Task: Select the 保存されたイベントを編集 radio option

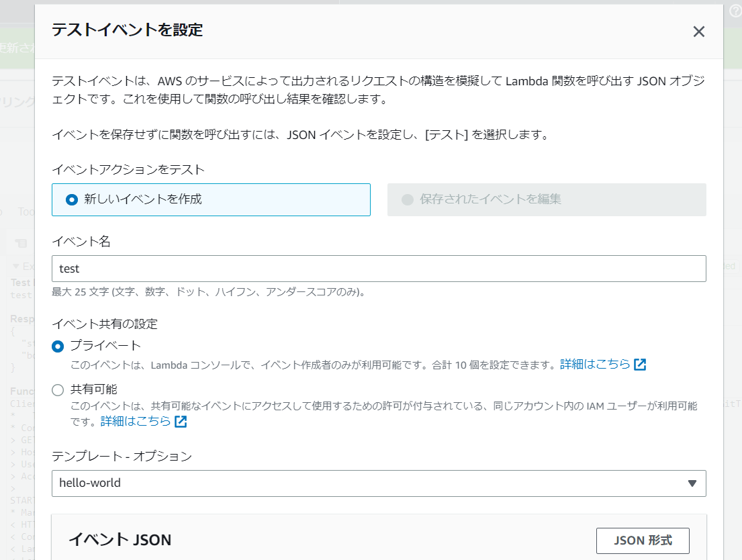Action: [407, 199]
